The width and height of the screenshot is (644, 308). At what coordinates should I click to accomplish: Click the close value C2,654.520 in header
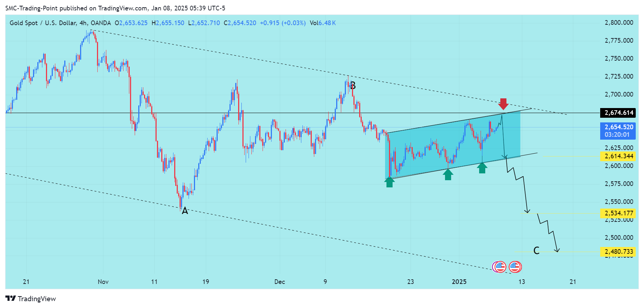(240, 23)
